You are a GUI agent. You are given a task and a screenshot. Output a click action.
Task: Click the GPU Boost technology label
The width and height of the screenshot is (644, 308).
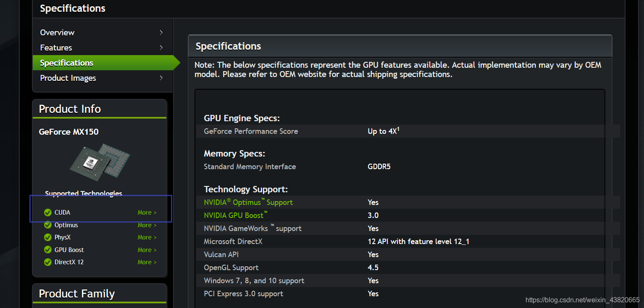[x=69, y=250]
